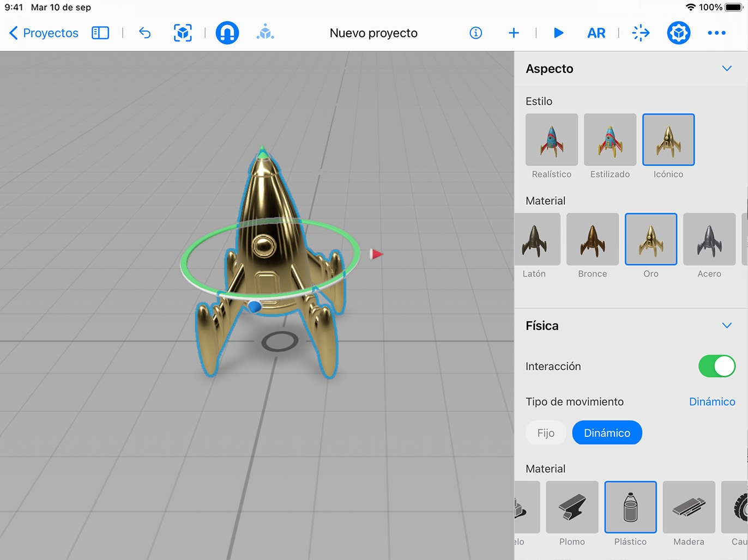Collapse the Física section
This screenshot has width=748, height=560.
click(x=727, y=326)
